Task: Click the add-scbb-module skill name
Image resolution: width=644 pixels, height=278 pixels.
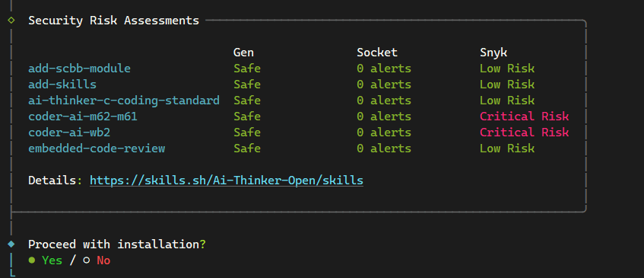Action: click(x=79, y=69)
